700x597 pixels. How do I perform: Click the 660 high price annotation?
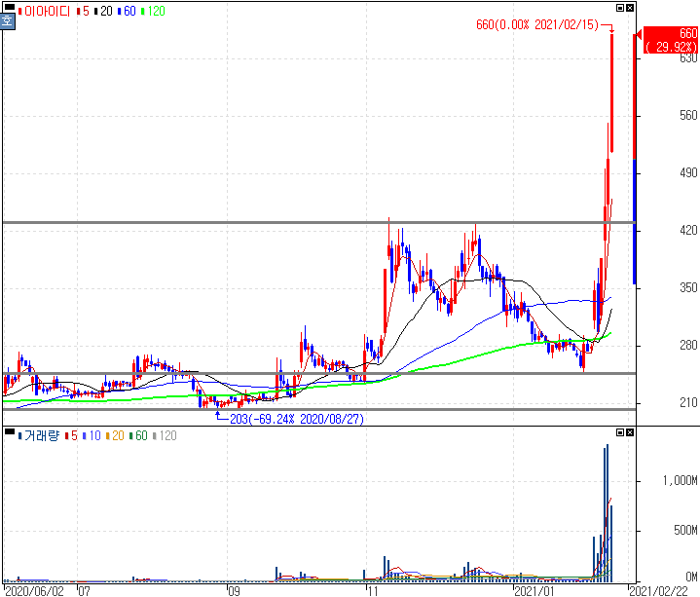(537, 24)
